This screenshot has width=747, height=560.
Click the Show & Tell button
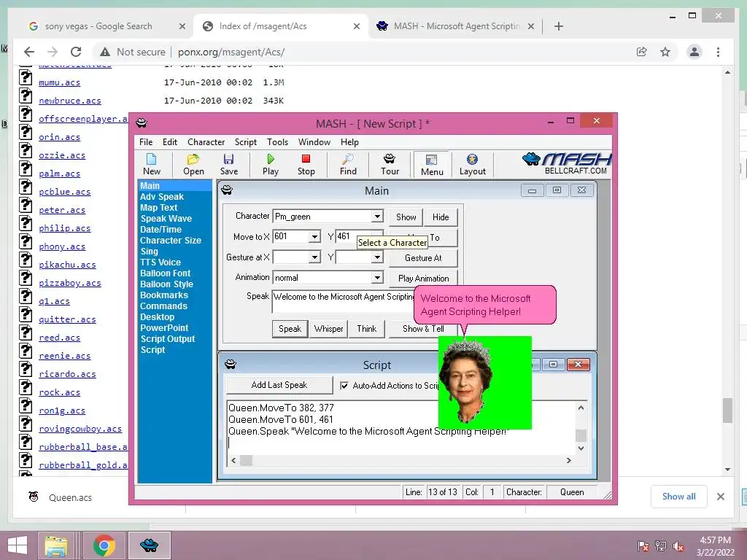[x=423, y=329]
